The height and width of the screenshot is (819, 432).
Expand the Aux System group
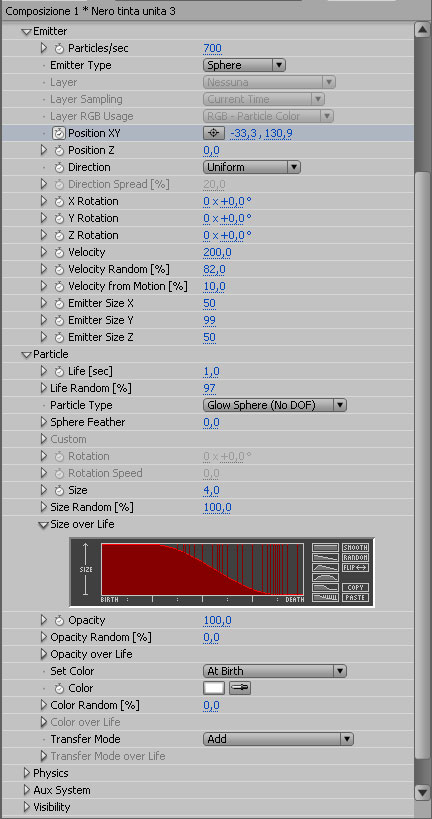[27, 790]
